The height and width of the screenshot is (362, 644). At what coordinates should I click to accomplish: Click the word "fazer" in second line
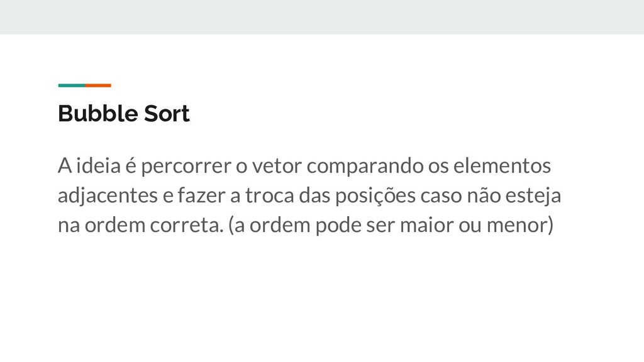point(202,195)
